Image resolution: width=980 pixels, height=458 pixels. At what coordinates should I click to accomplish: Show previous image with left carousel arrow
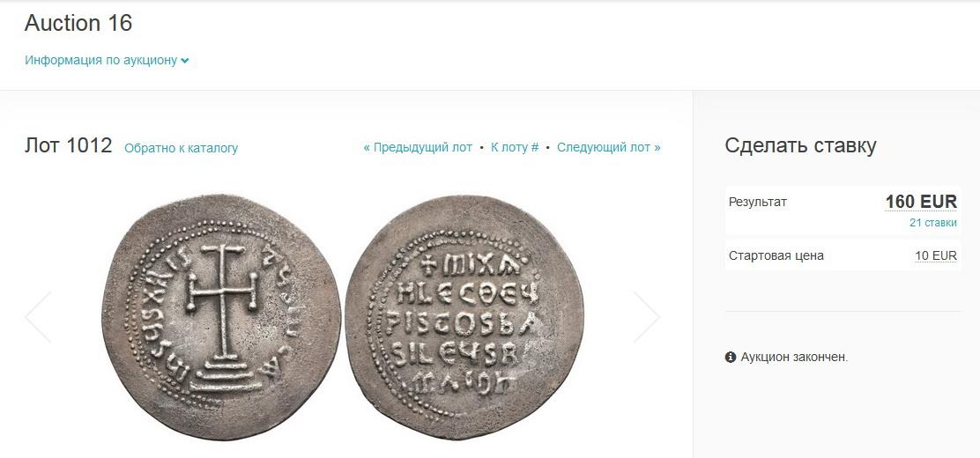click(38, 317)
